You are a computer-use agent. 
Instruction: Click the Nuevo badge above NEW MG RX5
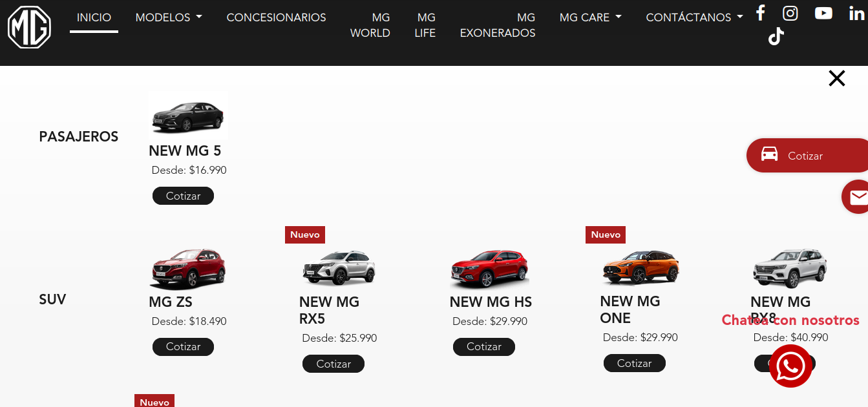pyautogui.click(x=305, y=235)
